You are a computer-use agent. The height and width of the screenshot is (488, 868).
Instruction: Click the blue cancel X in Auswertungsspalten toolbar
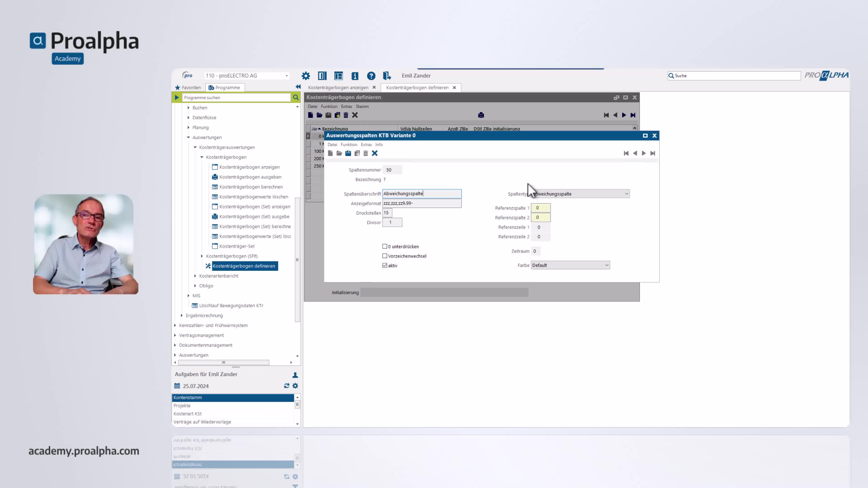374,153
